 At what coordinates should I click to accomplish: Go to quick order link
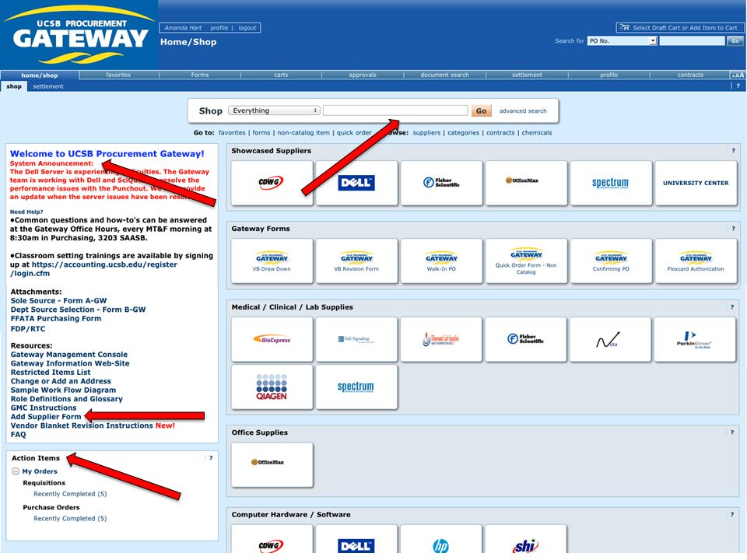tap(354, 133)
